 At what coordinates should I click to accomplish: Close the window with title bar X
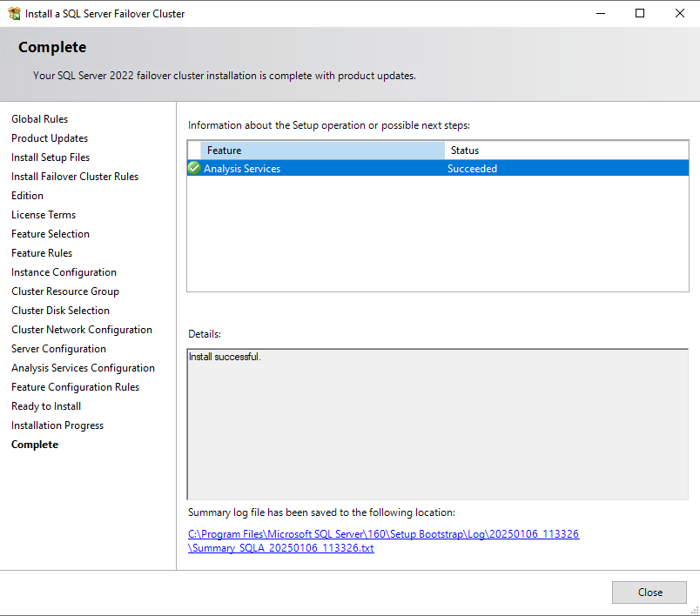pyautogui.click(x=679, y=13)
